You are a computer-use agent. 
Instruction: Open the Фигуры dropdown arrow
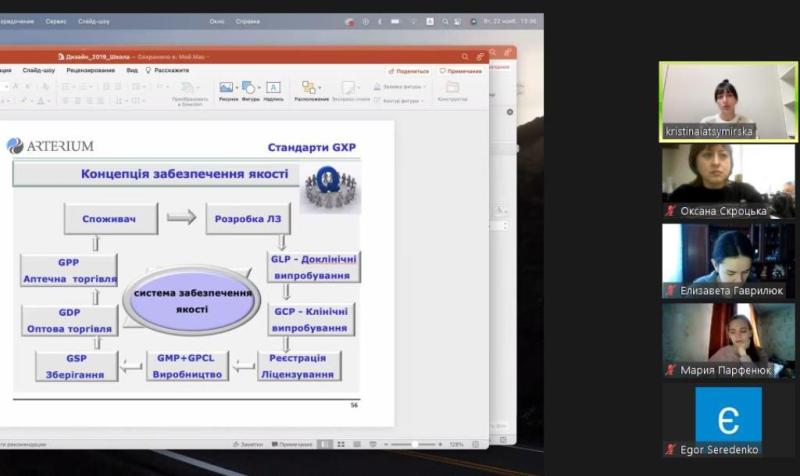tap(259, 88)
